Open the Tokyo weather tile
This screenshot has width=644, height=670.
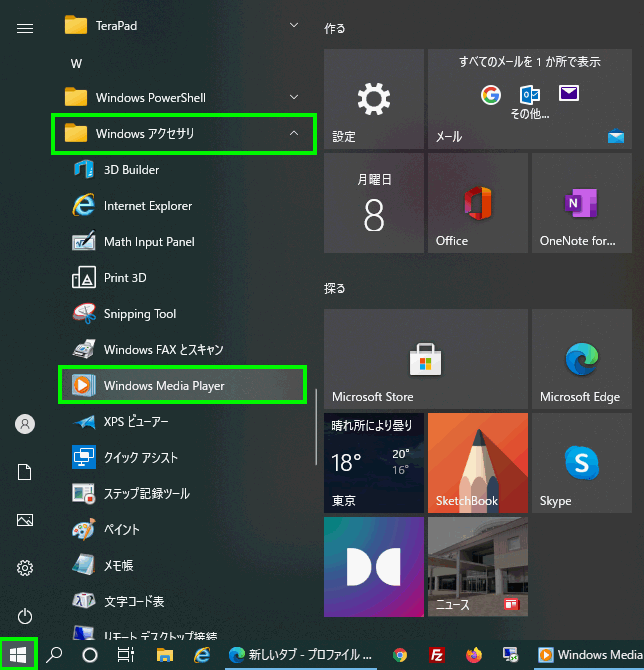click(374, 463)
